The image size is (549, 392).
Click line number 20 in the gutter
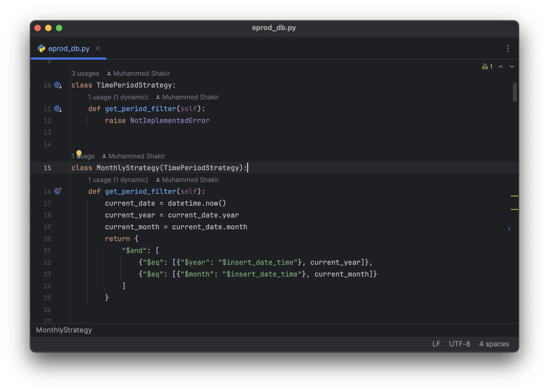tap(47, 239)
